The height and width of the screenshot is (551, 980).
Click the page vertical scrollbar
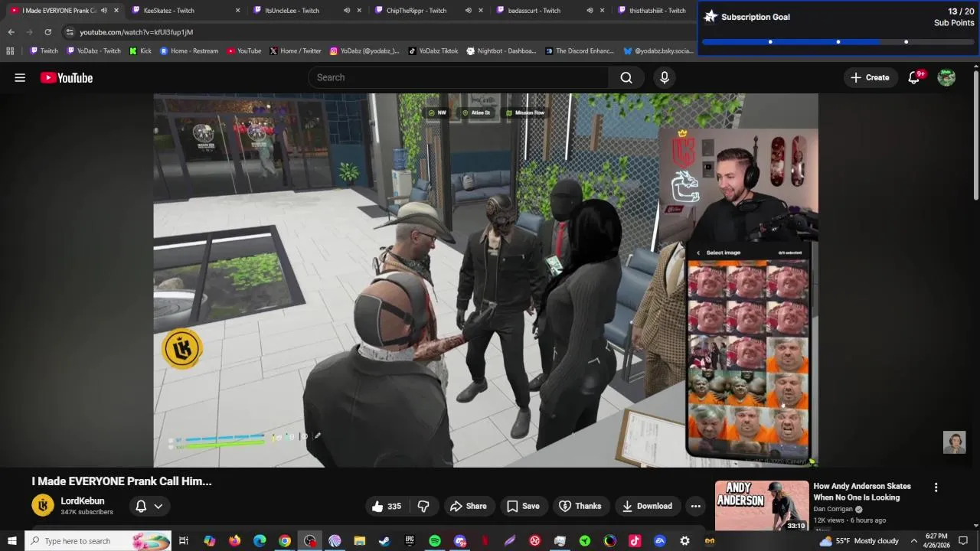(976, 134)
